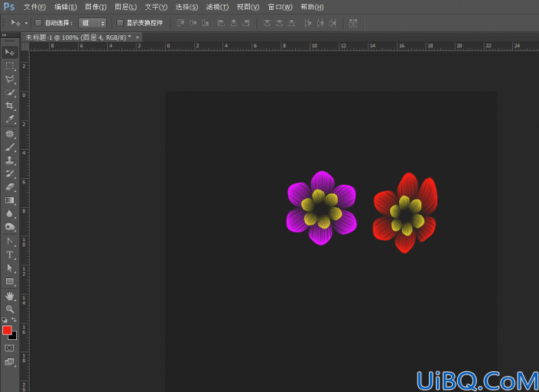Open the red foreground color swatch
The width and height of the screenshot is (539, 392).
pyautogui.click(x=7, y=330)
